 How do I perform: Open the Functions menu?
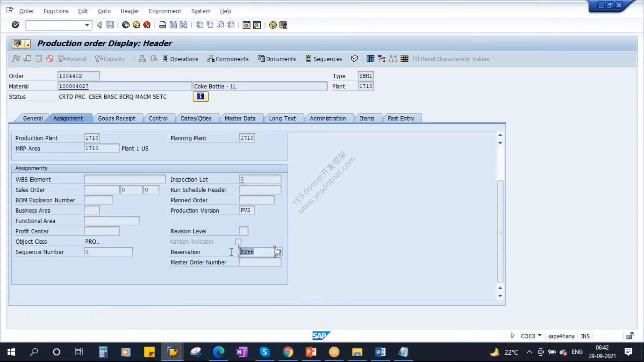pyautogui.click(x=56, y=11)
